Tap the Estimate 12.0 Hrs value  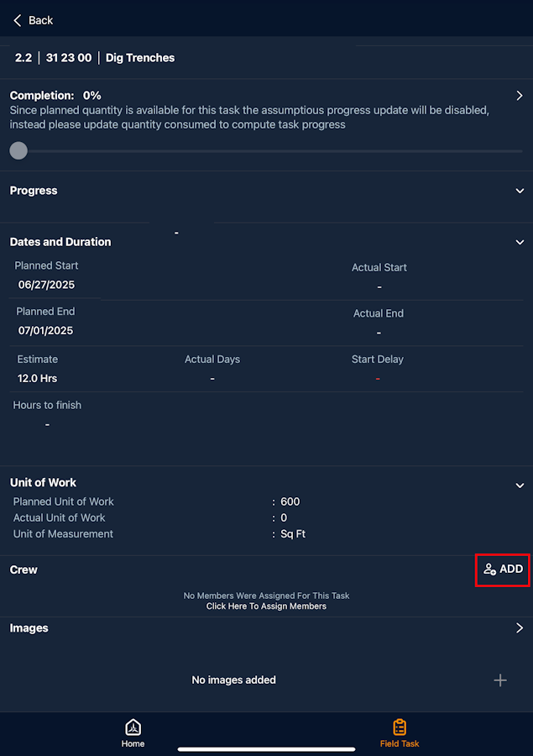click(x=38, y=378)
